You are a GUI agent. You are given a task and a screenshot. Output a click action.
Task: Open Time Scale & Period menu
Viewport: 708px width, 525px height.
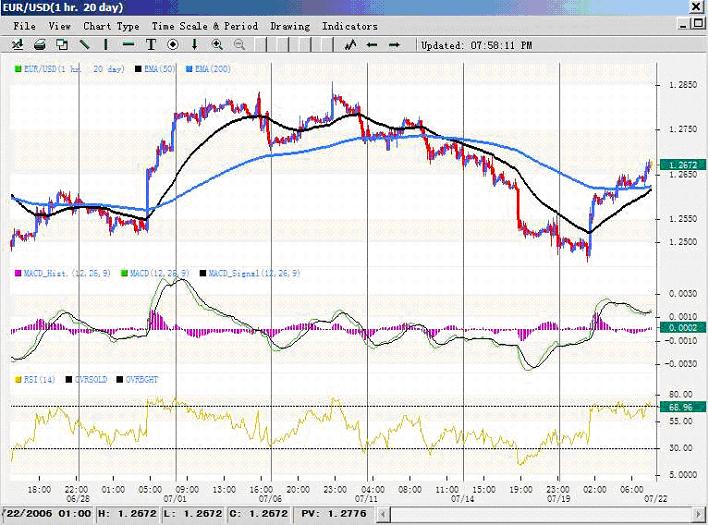pos(205,26)
